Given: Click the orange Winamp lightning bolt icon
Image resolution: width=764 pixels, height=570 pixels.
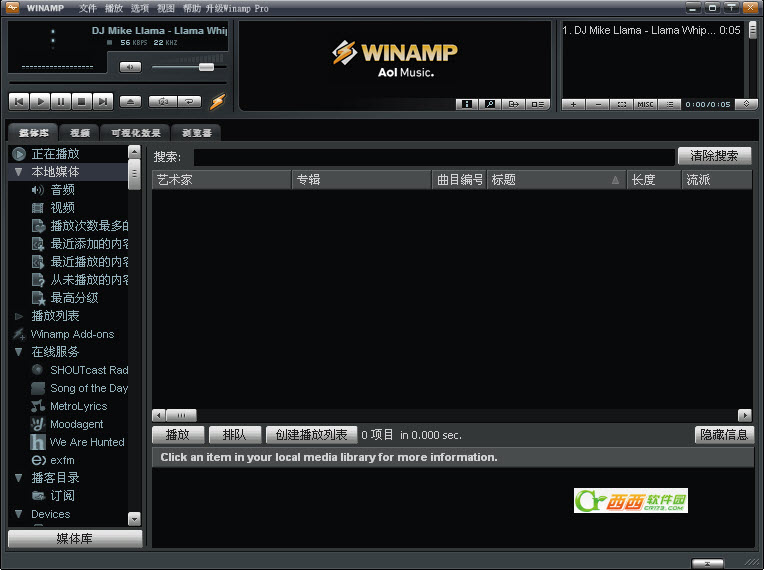Looking at the screenshot, I should point(218,101).
